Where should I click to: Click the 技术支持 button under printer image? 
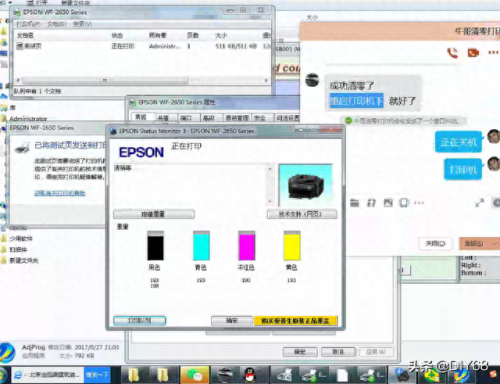point(302,214)
